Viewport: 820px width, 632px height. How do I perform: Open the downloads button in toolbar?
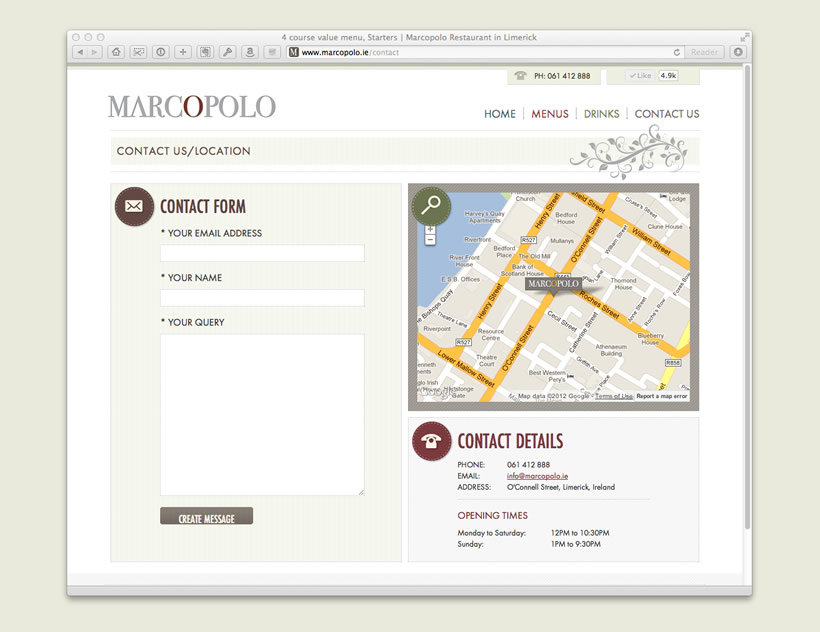738,52
